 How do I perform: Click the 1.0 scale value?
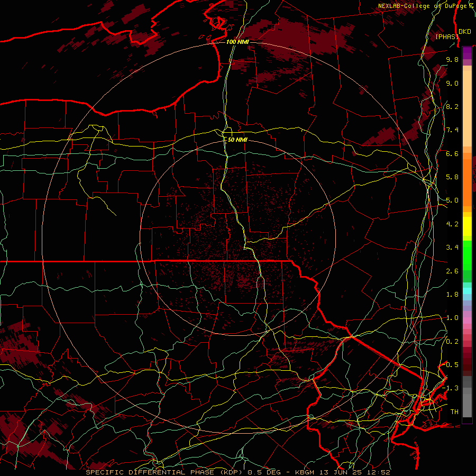click(452, 318)
